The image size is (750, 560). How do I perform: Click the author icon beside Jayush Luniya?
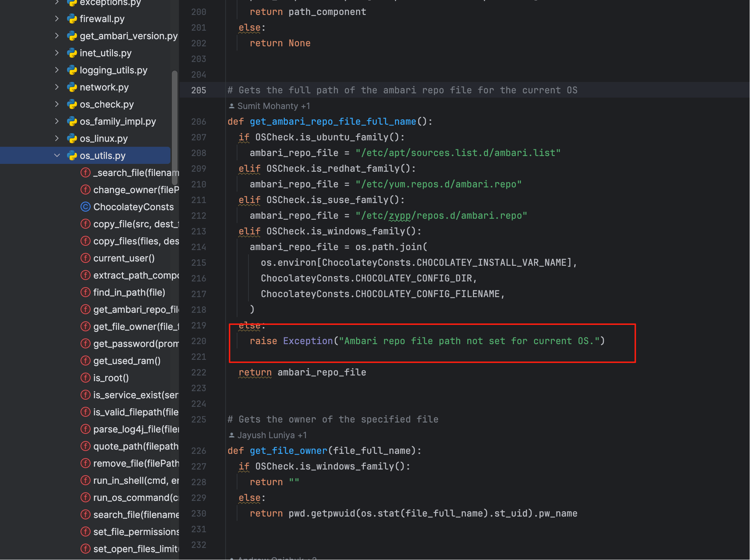[x=231, y=435]
